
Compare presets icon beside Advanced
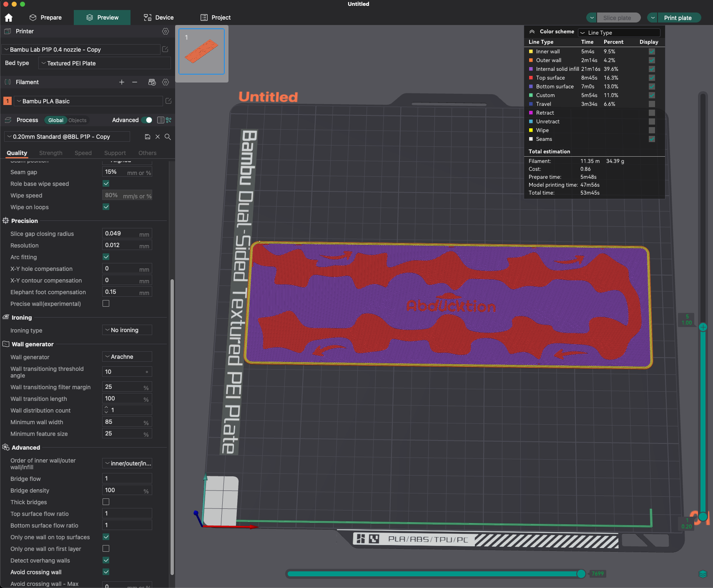coord(169,120)
